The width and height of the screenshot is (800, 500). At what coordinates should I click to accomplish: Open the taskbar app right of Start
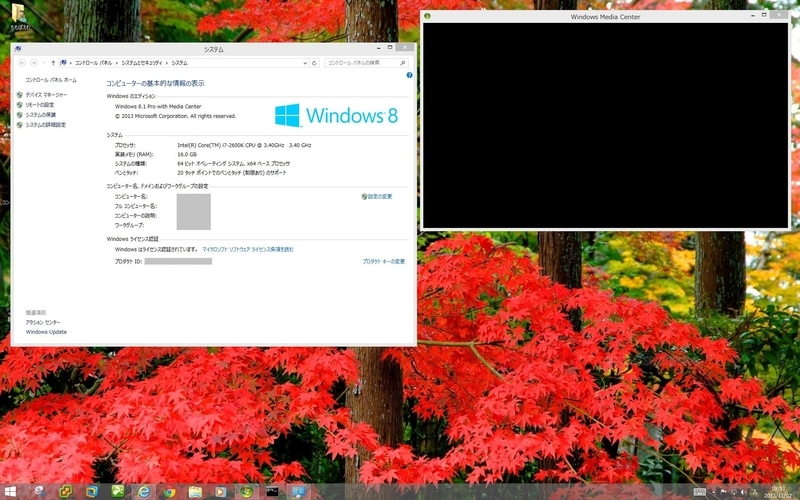point(39,491)
